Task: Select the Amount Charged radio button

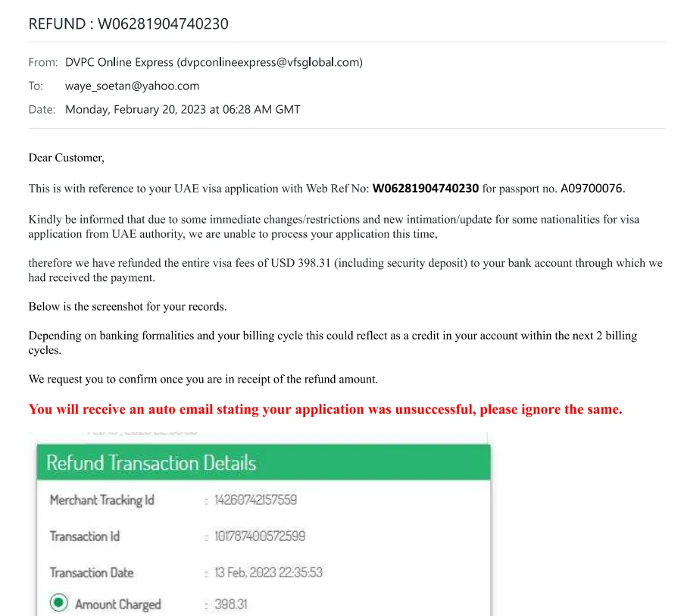Action: pyautogui.click(x=58, y=603)
